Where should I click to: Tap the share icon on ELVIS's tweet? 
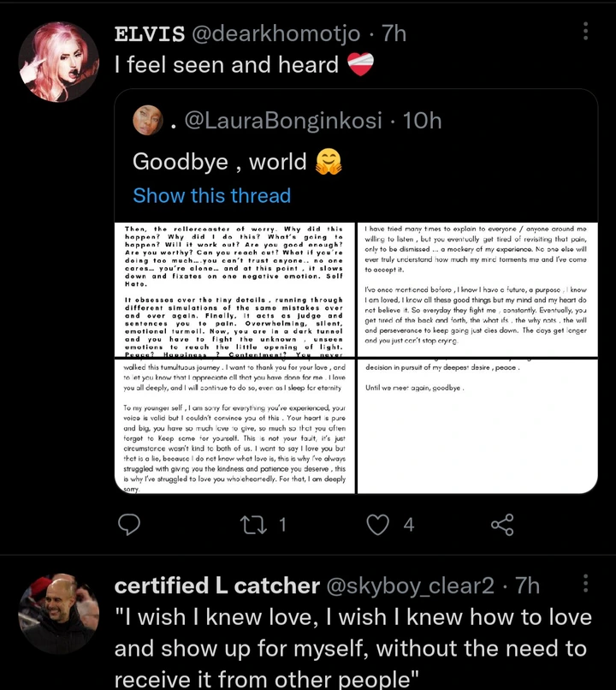[502, 525]
